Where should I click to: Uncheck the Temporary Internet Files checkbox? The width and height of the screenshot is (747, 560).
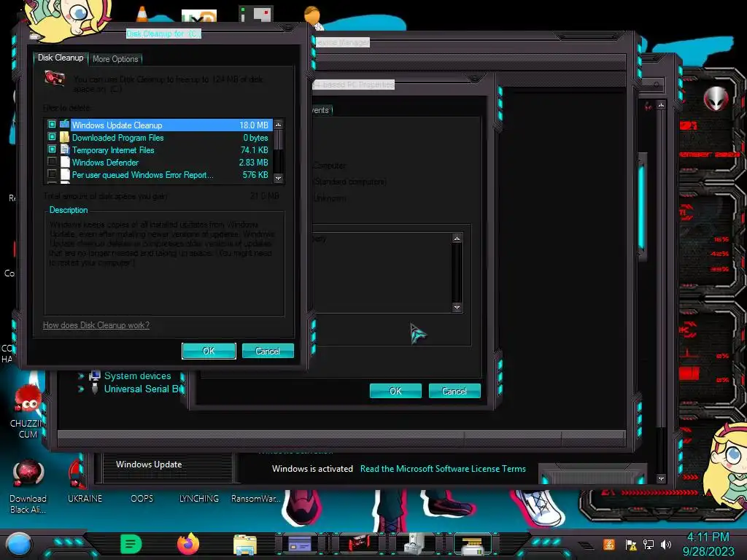pos(52,149)
